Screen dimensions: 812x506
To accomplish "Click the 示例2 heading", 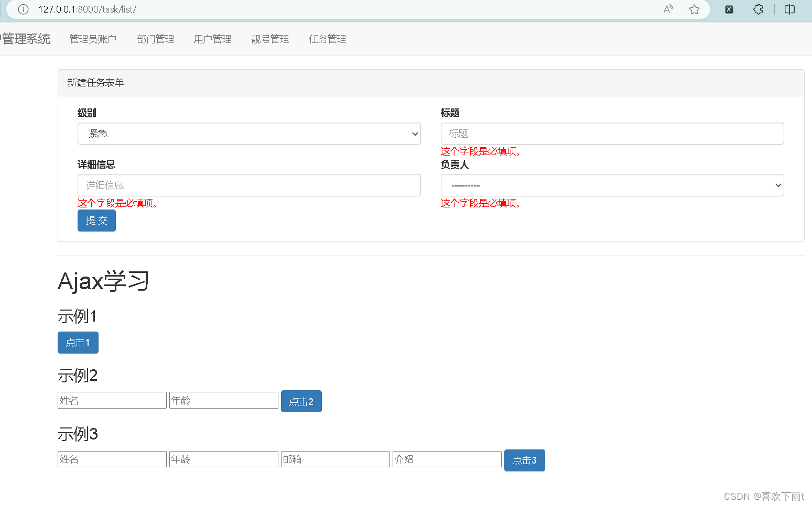I will 78,376.
